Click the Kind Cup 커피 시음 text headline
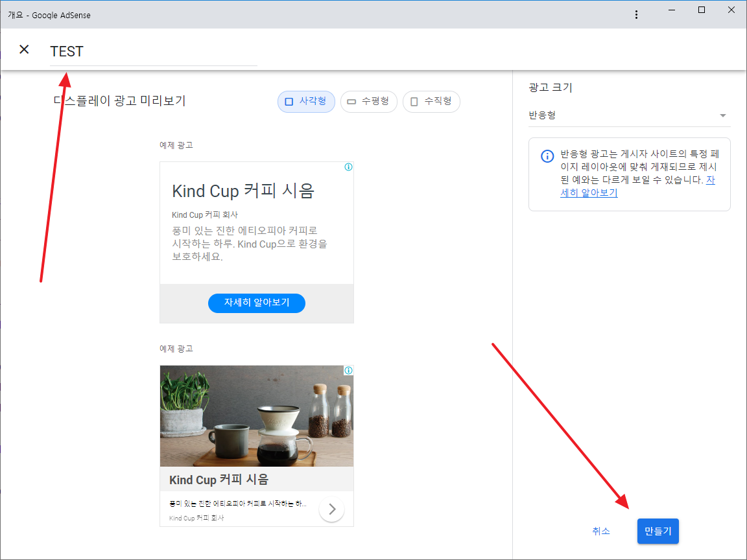 (243, 191)
